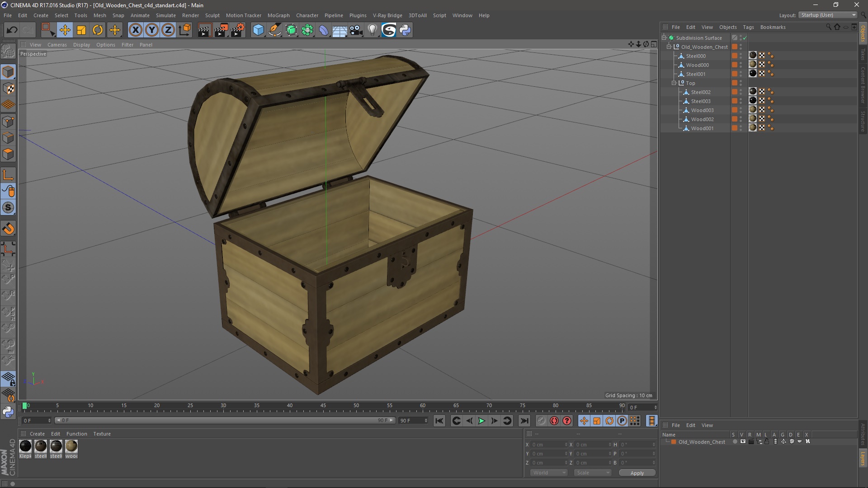868x488 pixels.
Task: Open the Layout dropdown Startup (User)
Action: click(x=828, y=15)
